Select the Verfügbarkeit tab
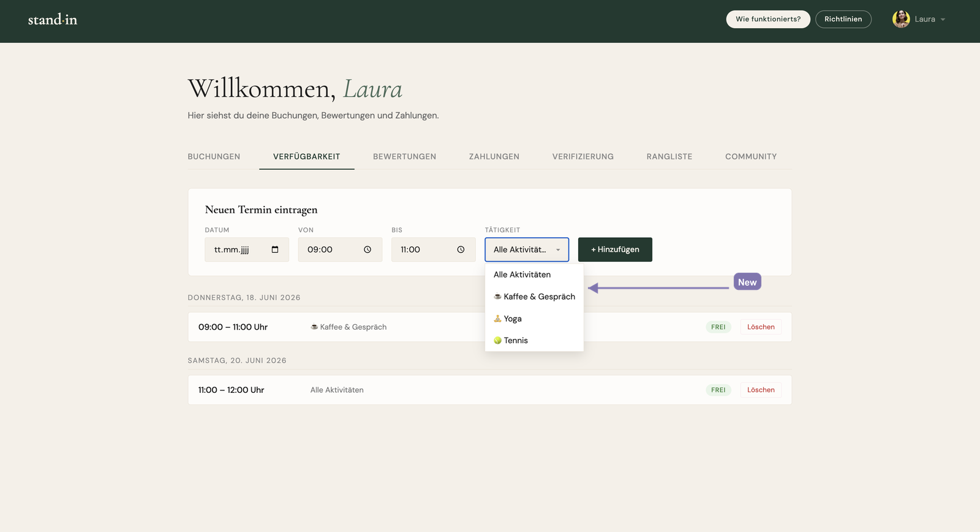This screenshot has width=980, height=532. click(307, 156)
